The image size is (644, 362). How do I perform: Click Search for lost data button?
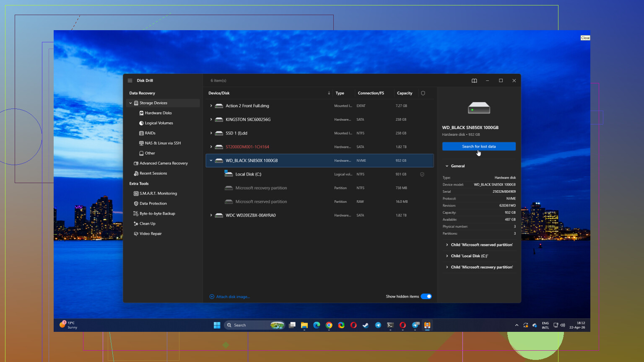(x=479, y=146)
